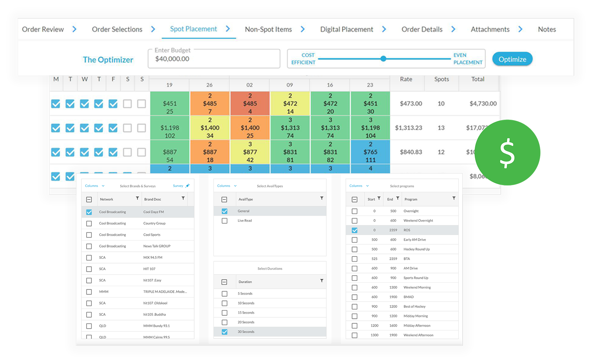Check the Live Read avail type
This screenshot has height=364, width=592.
(224, 221)
